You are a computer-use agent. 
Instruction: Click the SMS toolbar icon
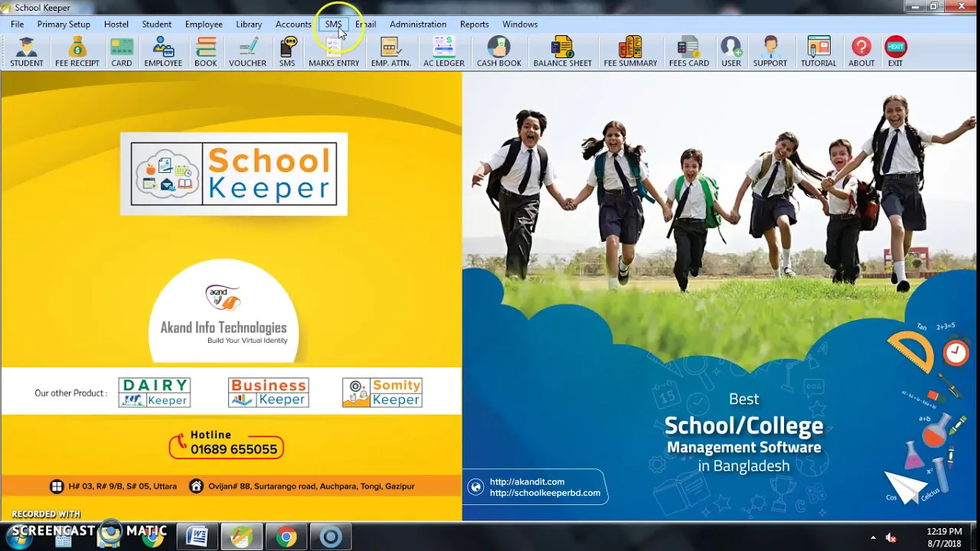(287, 52)
